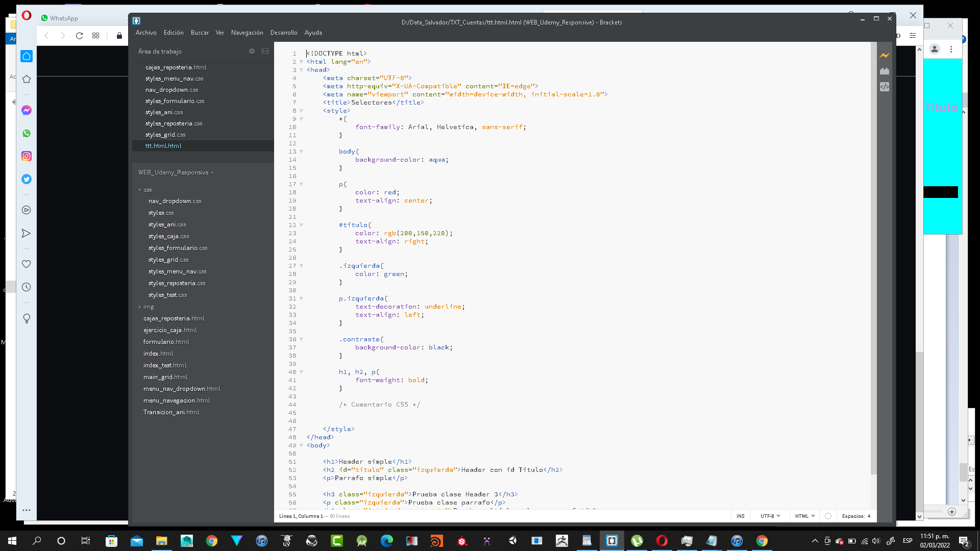
Task: Open Opera speed dial grid icon
Action: 95,36
